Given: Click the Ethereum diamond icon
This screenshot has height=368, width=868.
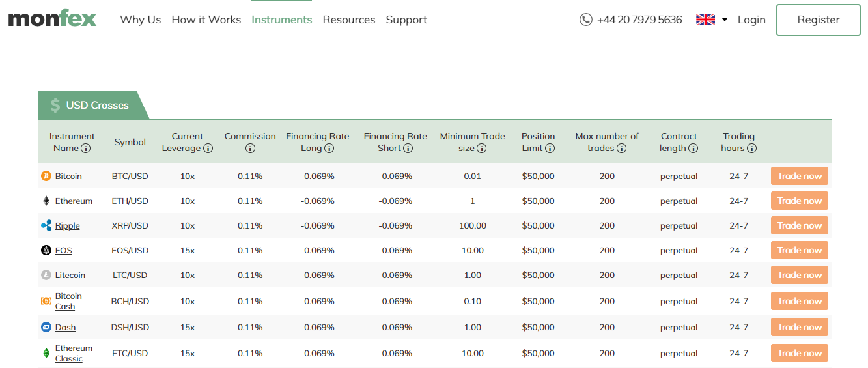Looking at the screenshot, I should pyautogui.click(x=46, y=201).
